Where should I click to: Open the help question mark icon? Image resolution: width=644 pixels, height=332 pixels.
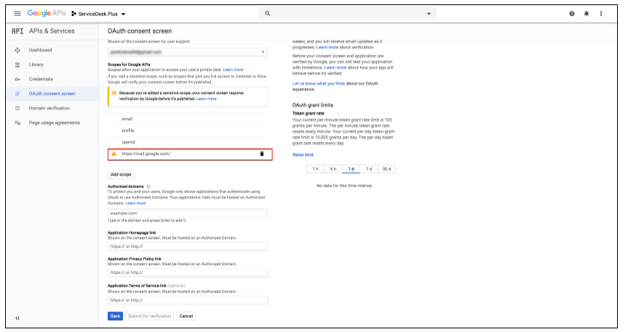pos(571,14)
